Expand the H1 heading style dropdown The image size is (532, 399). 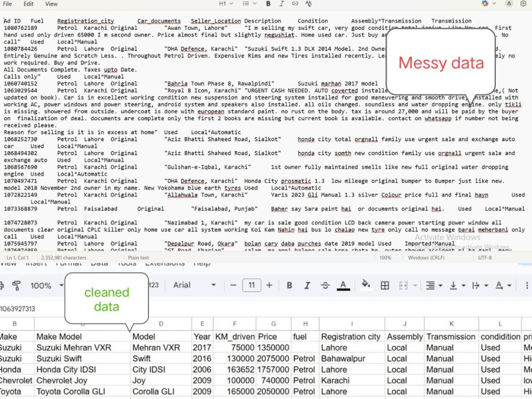point(226,4)
